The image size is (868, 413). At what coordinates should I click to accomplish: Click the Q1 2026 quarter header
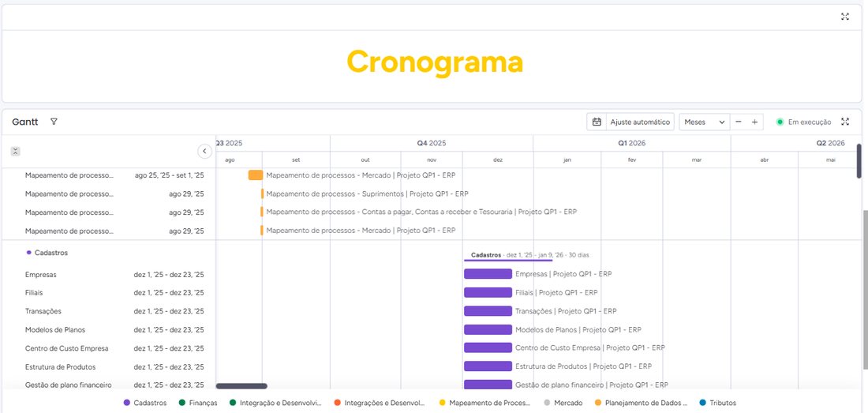coord(631,143)
